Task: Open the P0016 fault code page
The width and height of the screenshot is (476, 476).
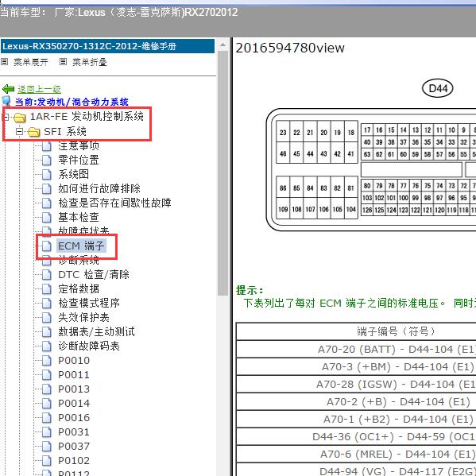Action: point(74,417)
